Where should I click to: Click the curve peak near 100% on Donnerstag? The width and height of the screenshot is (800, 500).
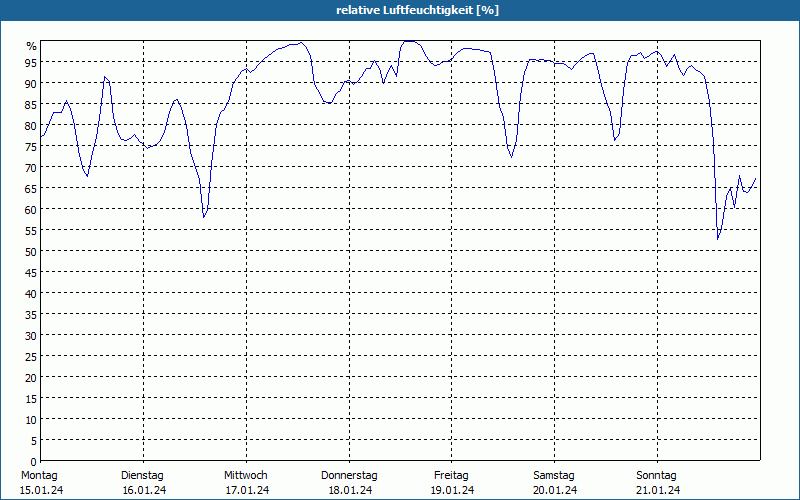click(x=409, y=41)
